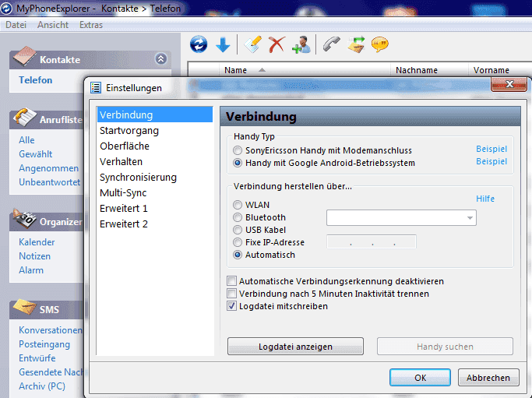Select Verbindung settings category
The width and height of the screenshot is (532, 398).
155,114
